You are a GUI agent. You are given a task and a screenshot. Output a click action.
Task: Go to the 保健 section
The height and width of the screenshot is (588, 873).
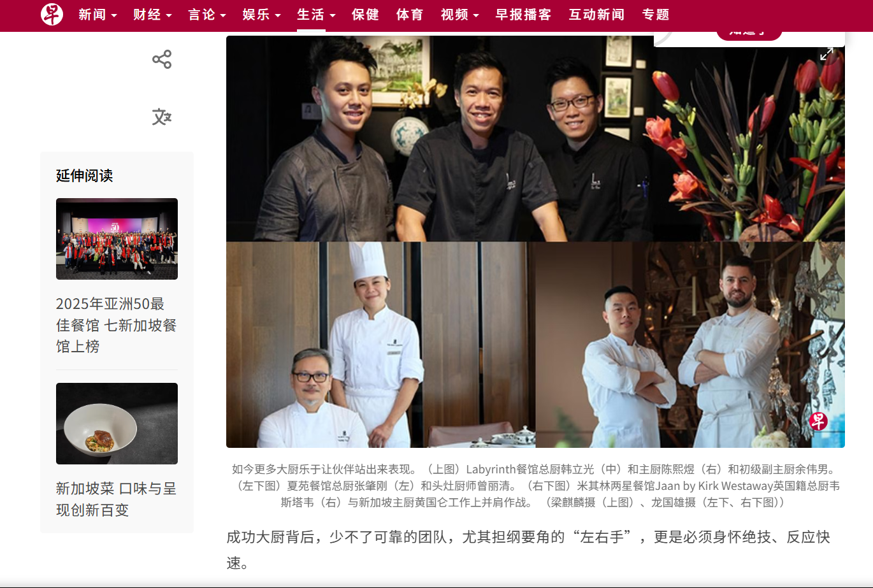(x=365, y=15)
